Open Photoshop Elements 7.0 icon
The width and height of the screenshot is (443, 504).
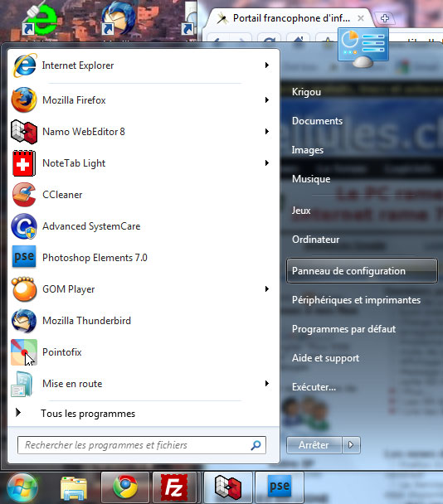(24, 257)
